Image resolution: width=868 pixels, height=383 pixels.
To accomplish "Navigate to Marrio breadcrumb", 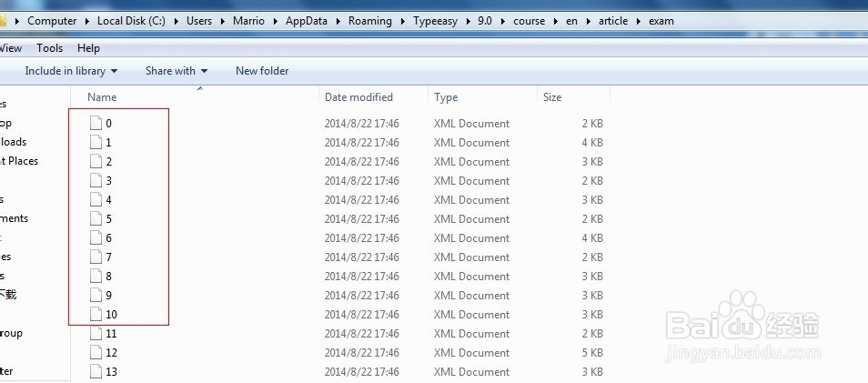I will (x=248, y=21).
